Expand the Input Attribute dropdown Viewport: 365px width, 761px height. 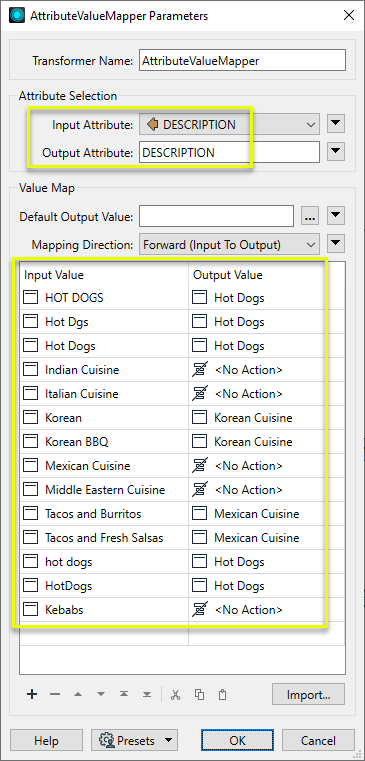pos(229,125)
